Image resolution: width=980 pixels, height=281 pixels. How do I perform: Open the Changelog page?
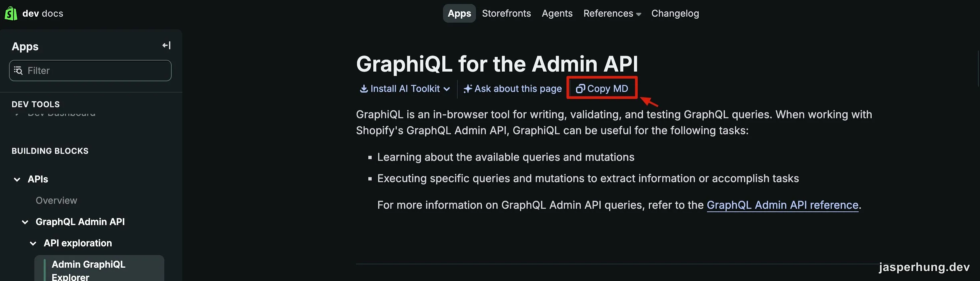[x=675, y=13]
